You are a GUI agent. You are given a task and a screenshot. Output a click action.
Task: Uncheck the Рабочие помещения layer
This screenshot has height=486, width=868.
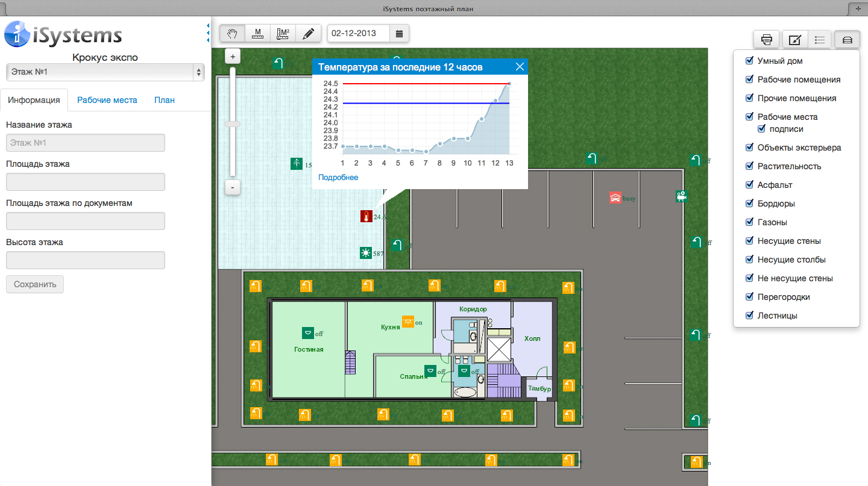tap(749, 79)
